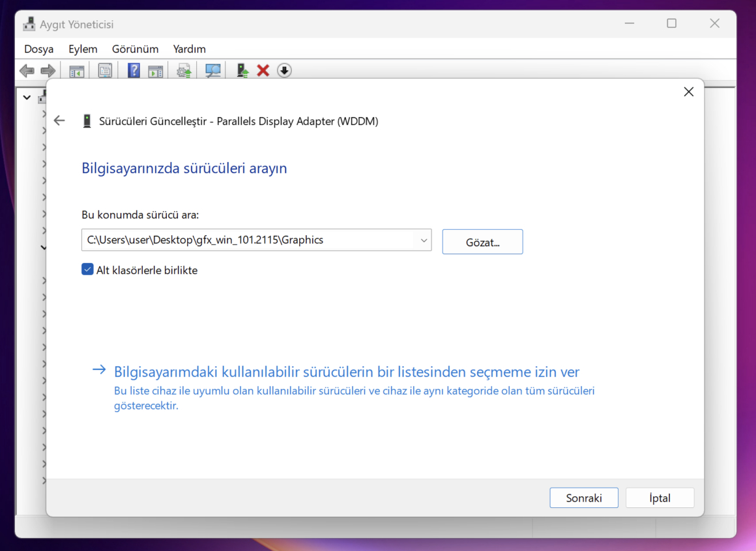Minimize the Aygıt Yöneticisi window

(x=629, y=23)
